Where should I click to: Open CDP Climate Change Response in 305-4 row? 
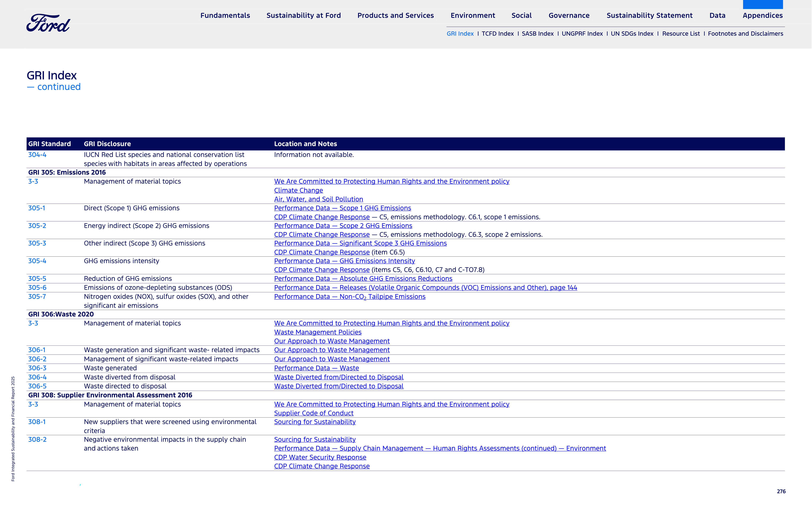pos(322,270)
